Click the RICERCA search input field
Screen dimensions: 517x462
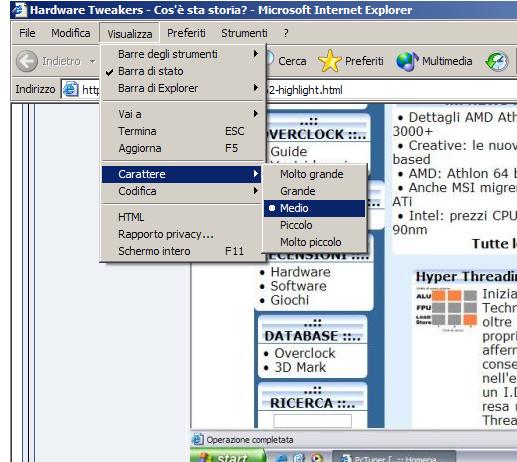tap(312, 421)
